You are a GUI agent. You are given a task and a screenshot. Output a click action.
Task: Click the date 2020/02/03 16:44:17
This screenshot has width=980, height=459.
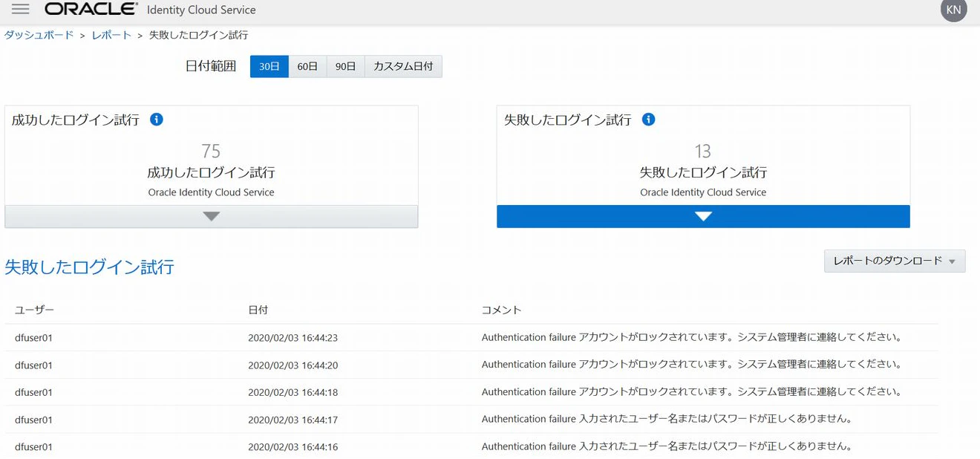point(293,420)
